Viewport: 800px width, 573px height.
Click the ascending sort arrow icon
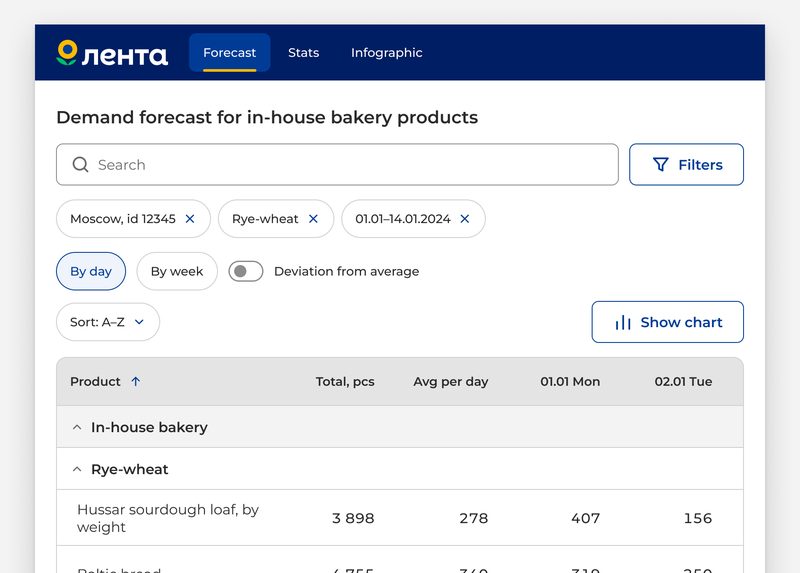pos(136,381)
